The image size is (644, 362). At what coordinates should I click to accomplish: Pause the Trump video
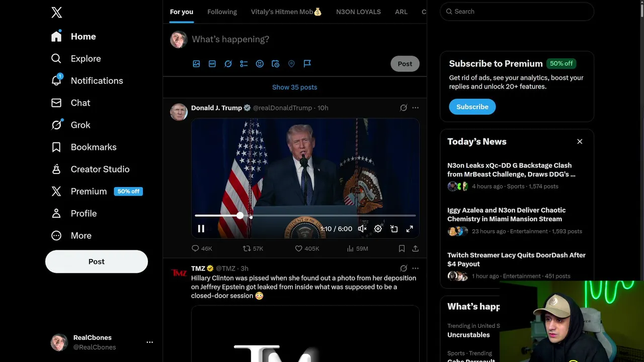tap(201, 229)
